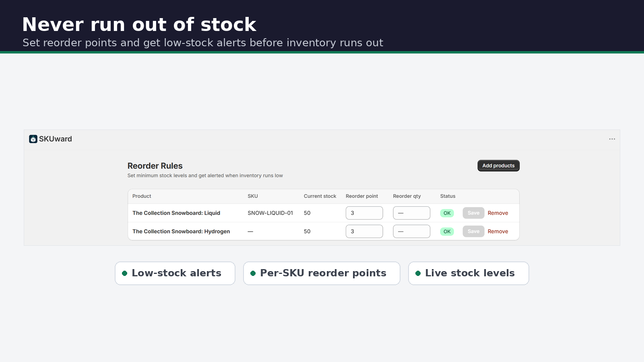Click the SKU column header
The width and height of the screenshot is (644, 362).
click(x=253, y=196)
